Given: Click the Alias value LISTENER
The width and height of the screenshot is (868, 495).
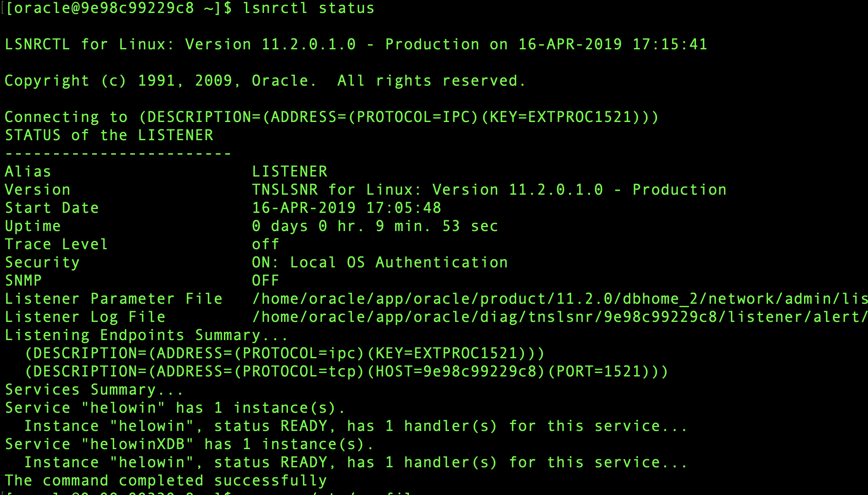Looking at the screenshot, I should 290,171.
